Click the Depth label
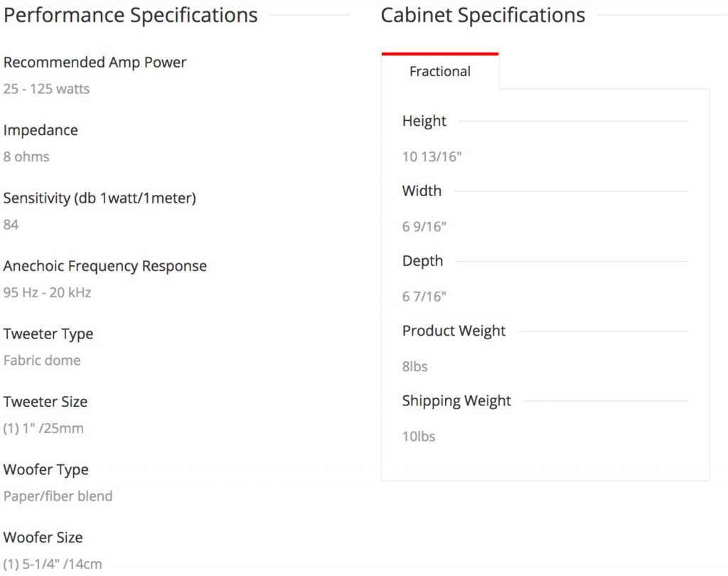The width and height of the screenshot is (728, 576). click(422, 262)
